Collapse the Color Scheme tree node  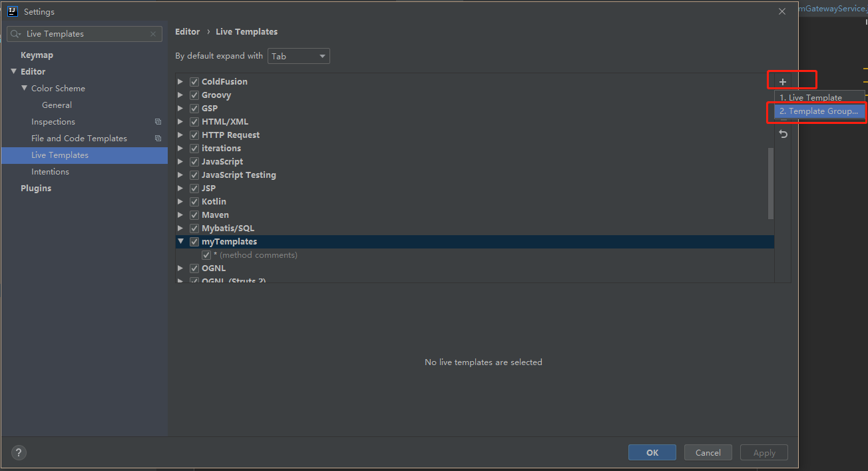(x=24, y=88)
